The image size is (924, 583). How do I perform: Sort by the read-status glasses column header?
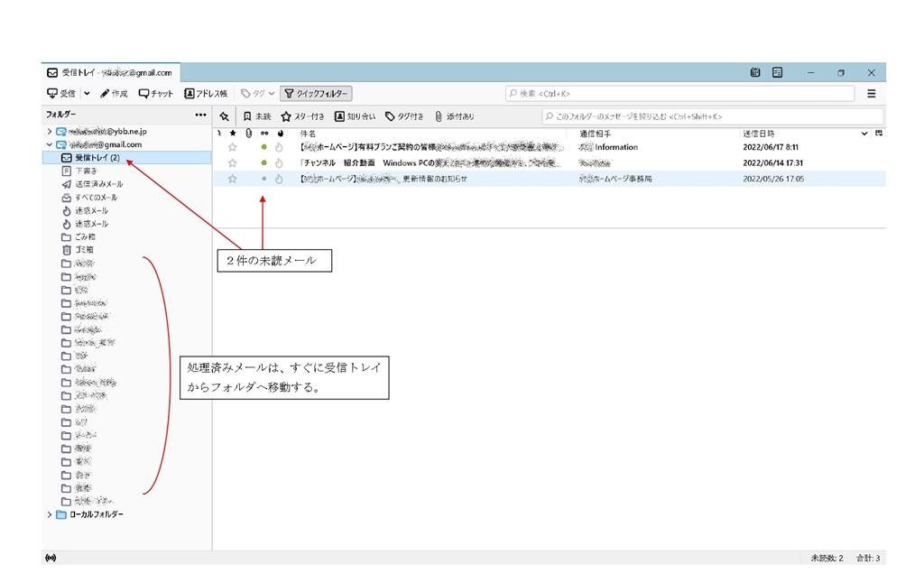click(264, 134)
